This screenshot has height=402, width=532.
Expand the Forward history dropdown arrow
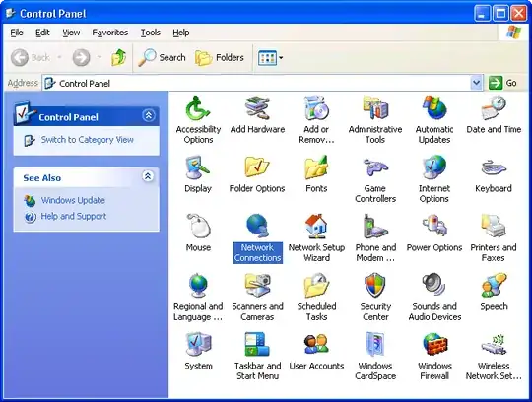coord(100,57)
